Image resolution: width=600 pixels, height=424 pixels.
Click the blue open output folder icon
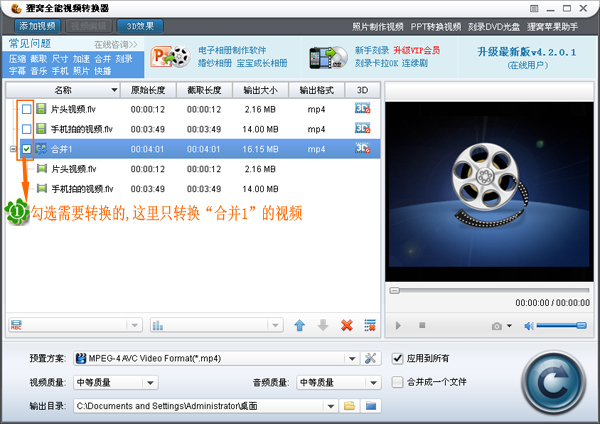pyautogui.click(x=371, y=406)
